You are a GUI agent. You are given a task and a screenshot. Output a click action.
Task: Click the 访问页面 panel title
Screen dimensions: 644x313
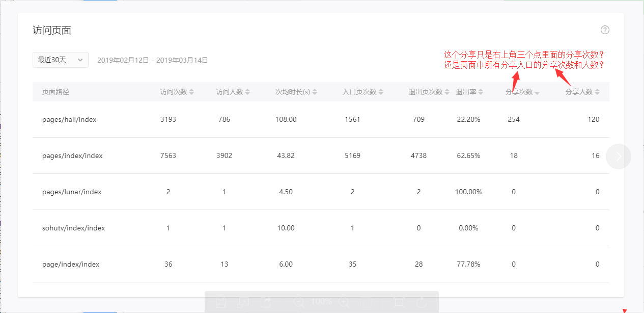coord(52,31)
